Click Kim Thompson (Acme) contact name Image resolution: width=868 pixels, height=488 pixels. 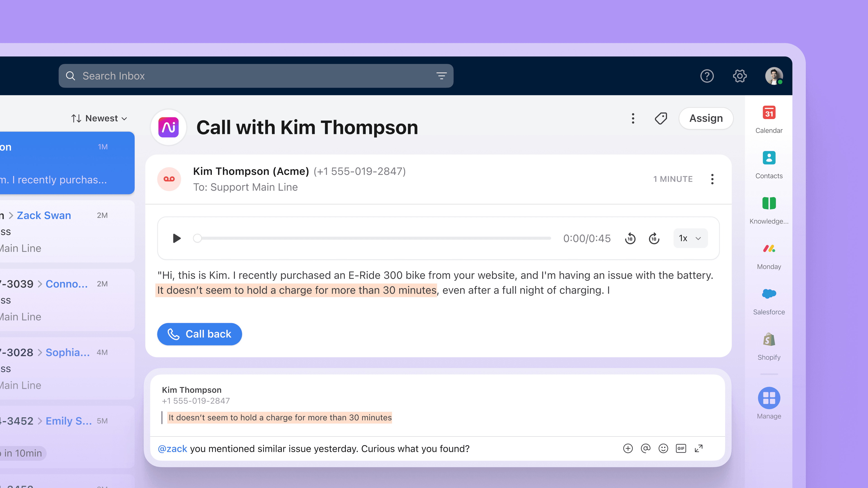[x=251, y=171]
